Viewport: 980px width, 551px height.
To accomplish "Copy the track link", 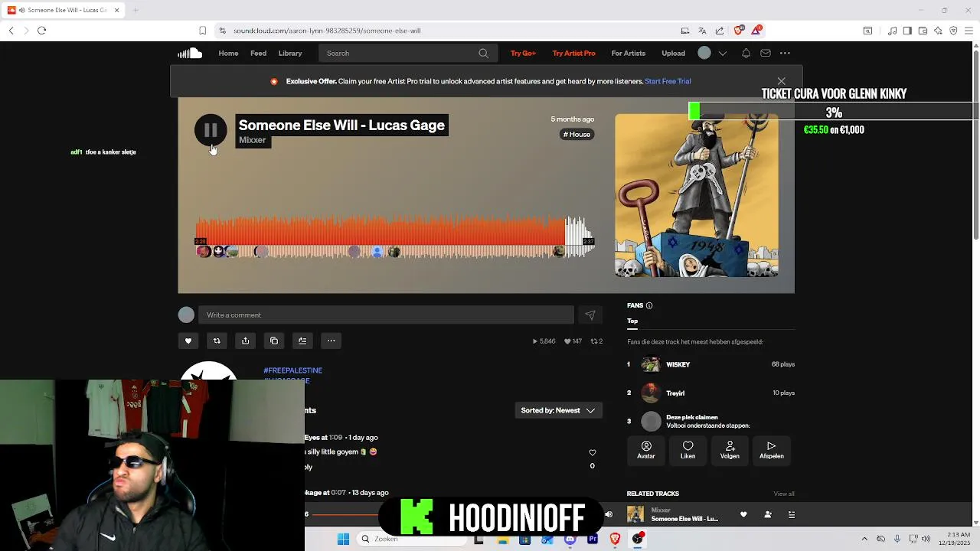I will click(274, 341).
